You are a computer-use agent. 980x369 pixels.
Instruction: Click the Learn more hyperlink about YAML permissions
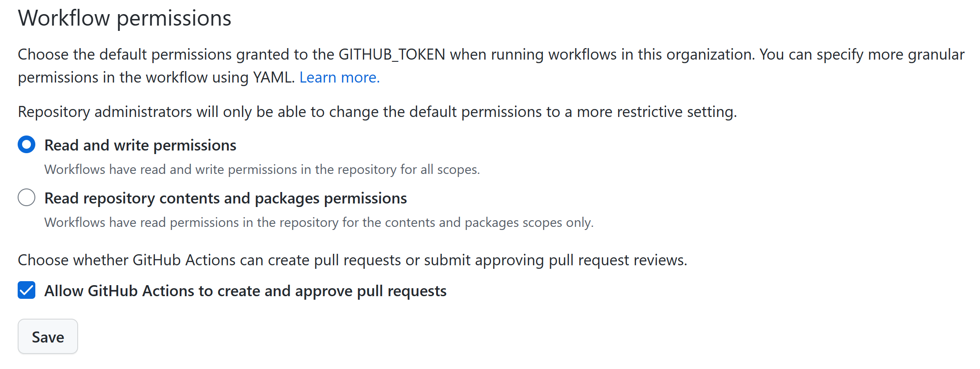click(x=339, y=77)
